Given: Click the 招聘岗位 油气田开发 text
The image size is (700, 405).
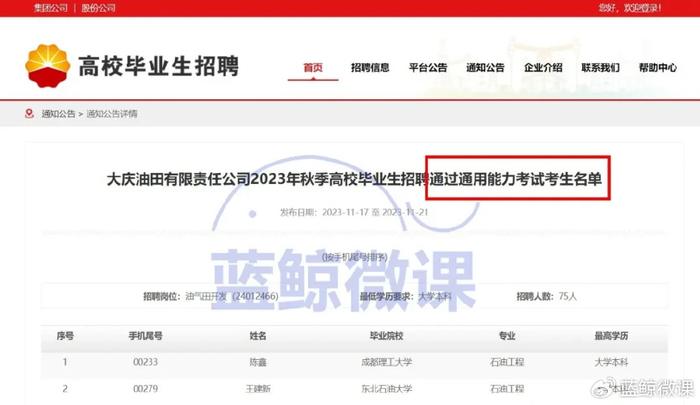Looking at the screenshot, I should [211, 296].
